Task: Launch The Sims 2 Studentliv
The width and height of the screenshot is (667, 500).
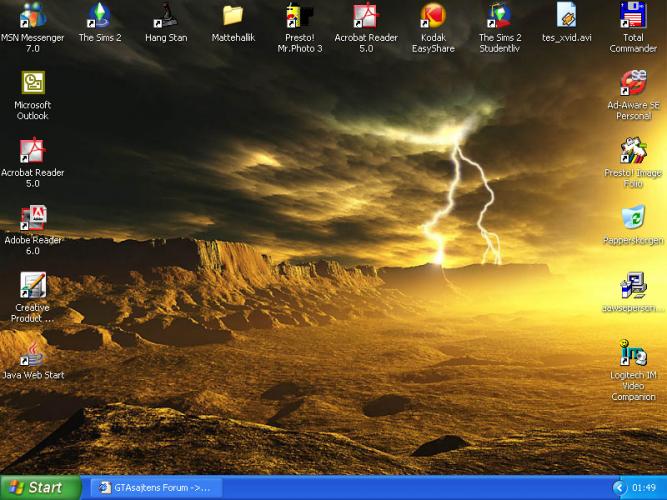Action: tap(499, 16)
